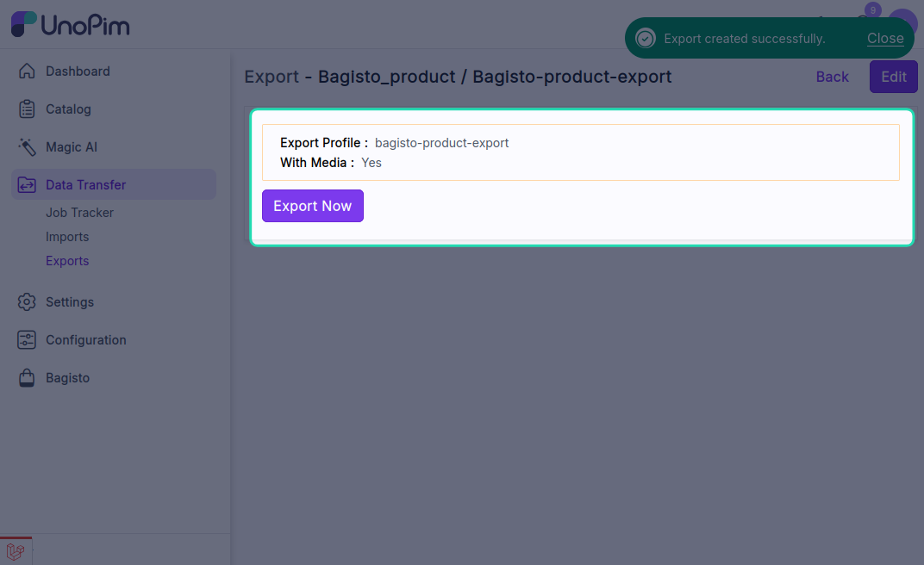The width and height of the screenshot is (924, 565).
Task: Open Settings gear icon in sidebar
Action: click(x=27, y=302)
